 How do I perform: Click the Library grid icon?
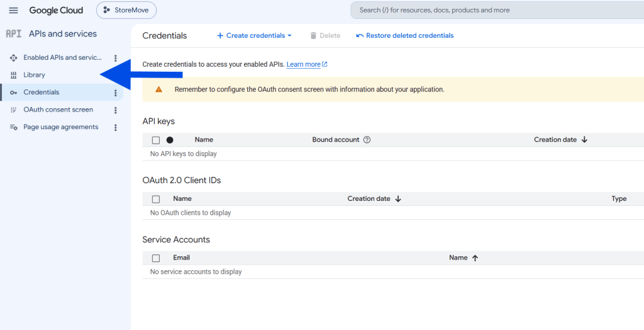tap(14, 75)
